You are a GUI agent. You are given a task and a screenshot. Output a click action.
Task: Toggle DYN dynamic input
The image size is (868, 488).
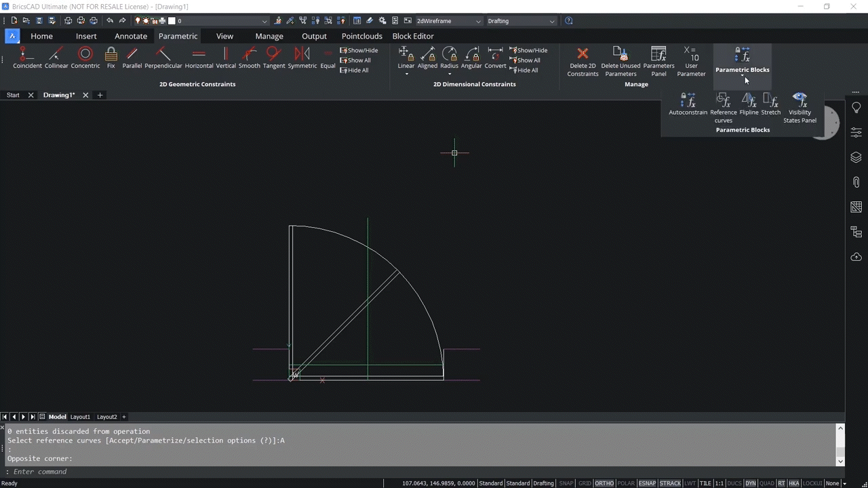(x=750, y=483)
